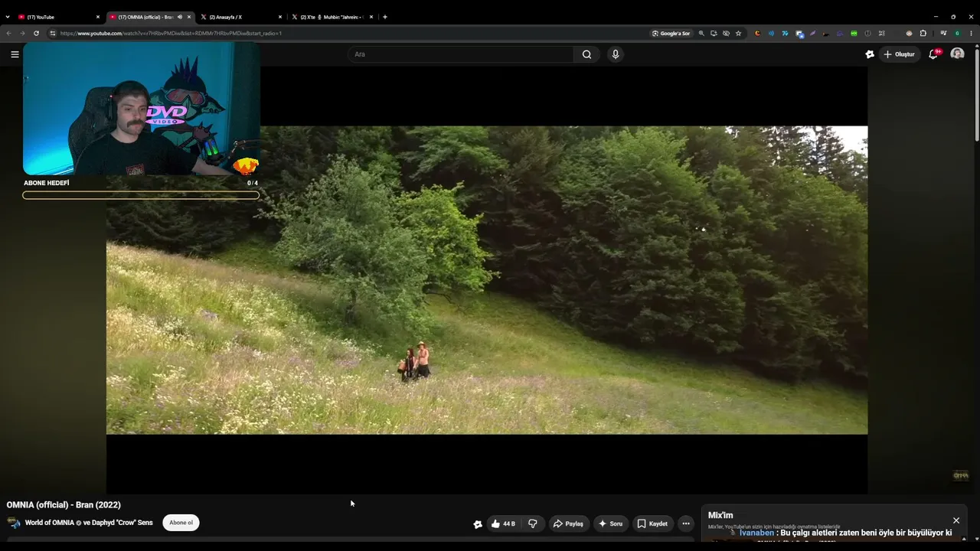Click the Paylaş share button

[569, 523]
